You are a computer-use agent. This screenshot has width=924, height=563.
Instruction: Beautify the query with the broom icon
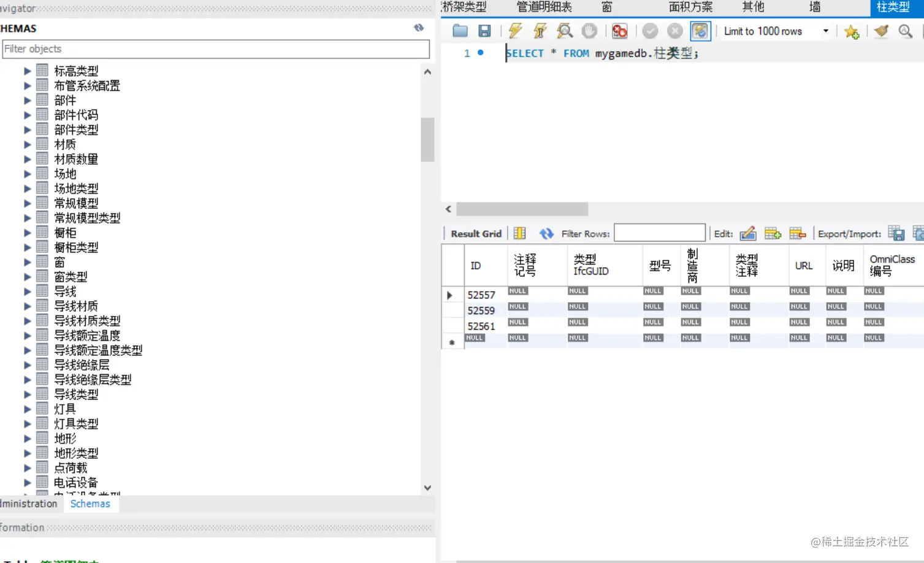881,31
